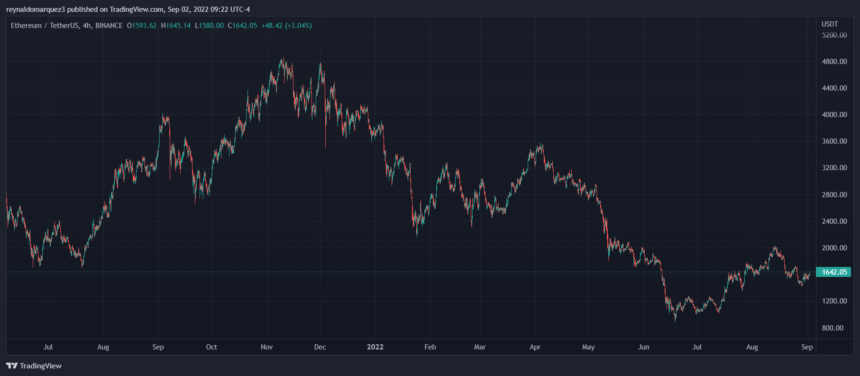Select the low value L1580.00
The width and height of the screenshot is (860, 376).
209,26
